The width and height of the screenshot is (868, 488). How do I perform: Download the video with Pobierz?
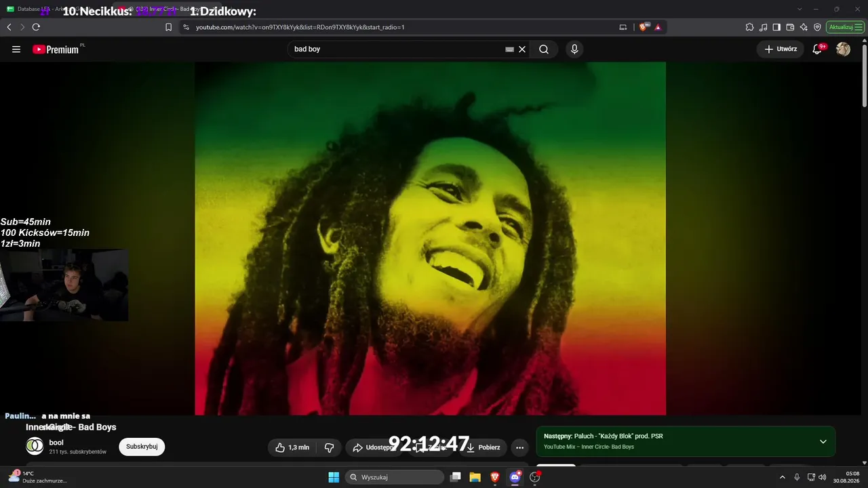tap(484, 447)
